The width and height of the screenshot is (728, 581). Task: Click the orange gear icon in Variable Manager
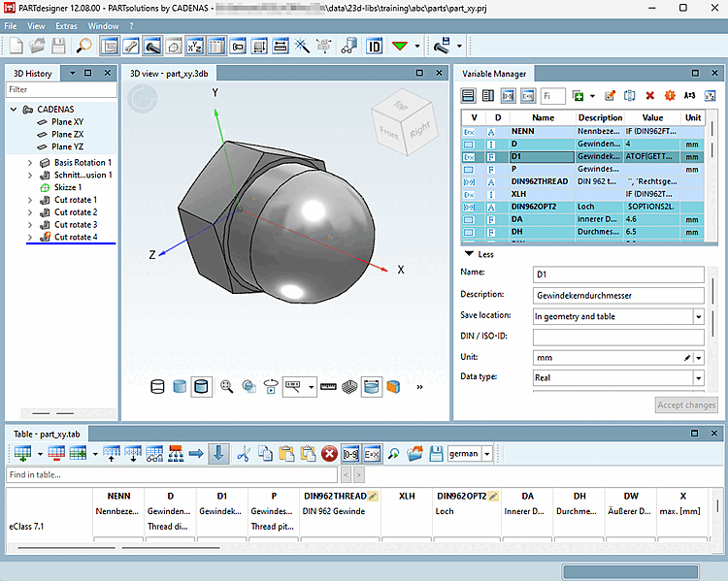click(x=669, y=96)
